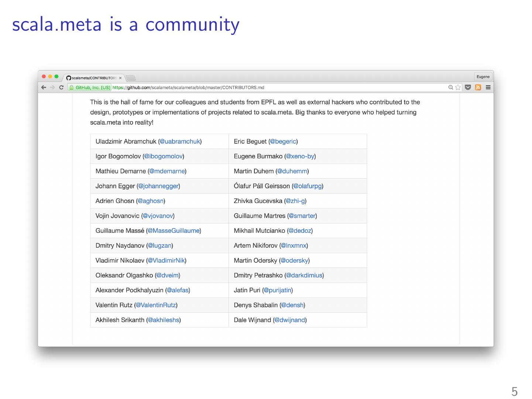Close the scalameta/CONTRIBUTORS tab

(x=120, y=78)
